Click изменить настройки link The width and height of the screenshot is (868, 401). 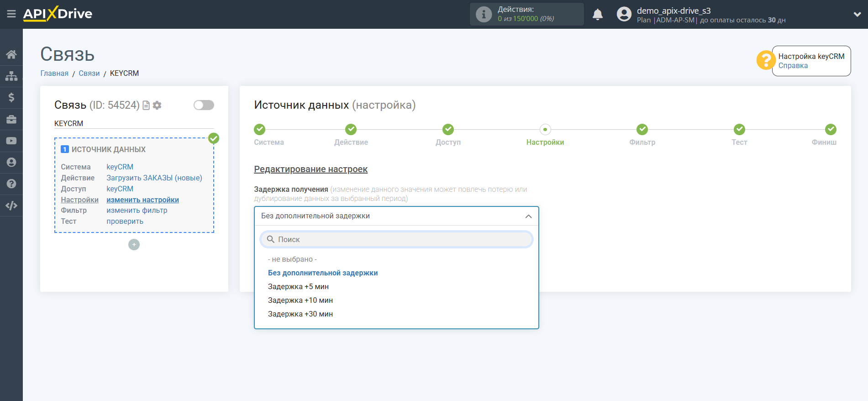point(142,200)
